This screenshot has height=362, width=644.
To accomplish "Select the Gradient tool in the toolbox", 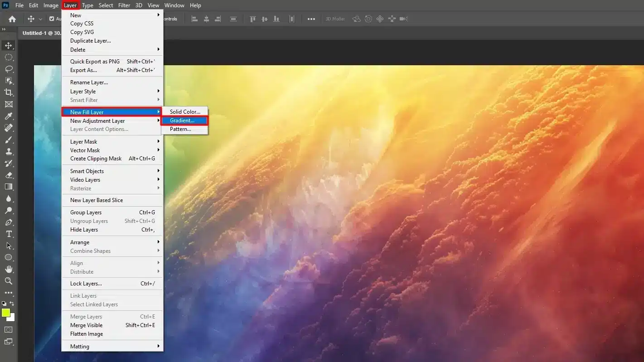I will 9,187.
